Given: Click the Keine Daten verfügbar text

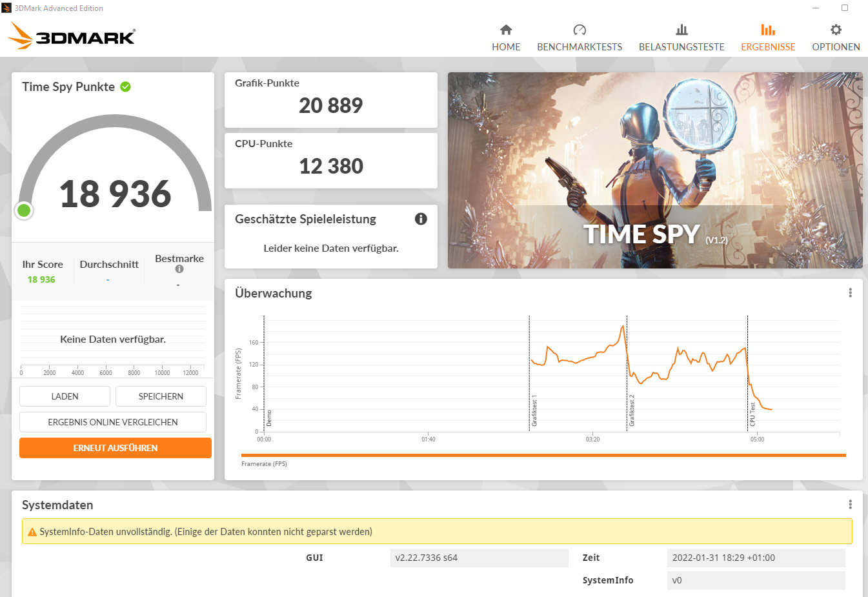Looking at the screenshot, I should click(x=113, y=339).
